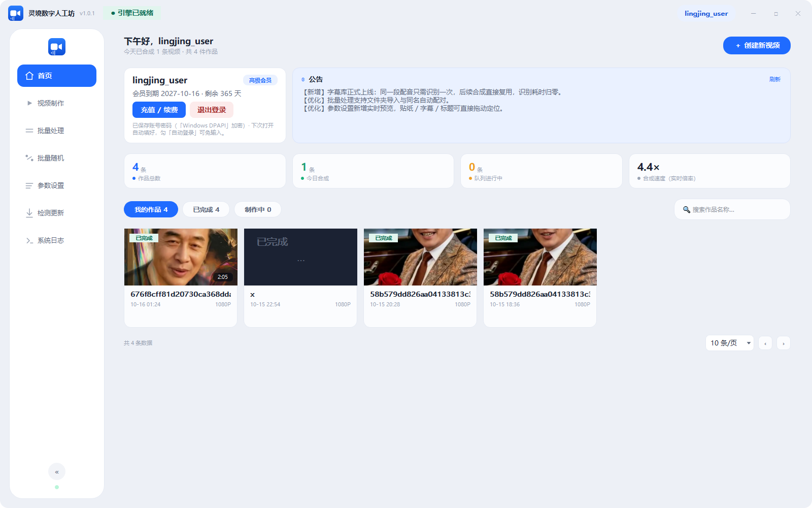The image size is (812, 508).
Task: Collapse the sidebar with the double-chevron button
Action: (57, 471)
